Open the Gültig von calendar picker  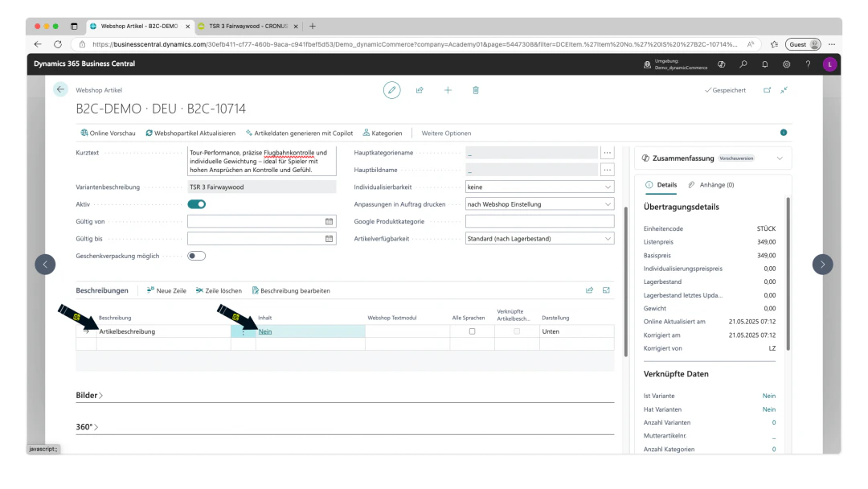(x=329, y=221)
